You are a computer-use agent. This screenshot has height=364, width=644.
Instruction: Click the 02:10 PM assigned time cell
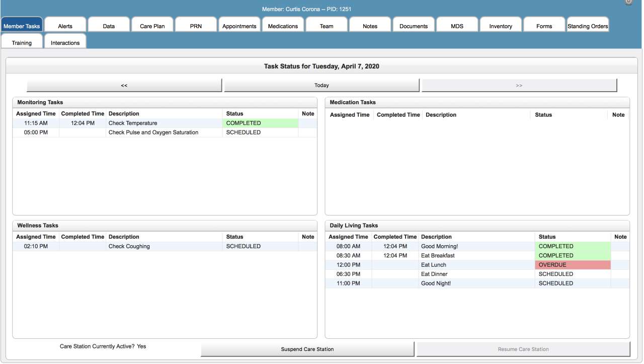click(x=36, y=246)
